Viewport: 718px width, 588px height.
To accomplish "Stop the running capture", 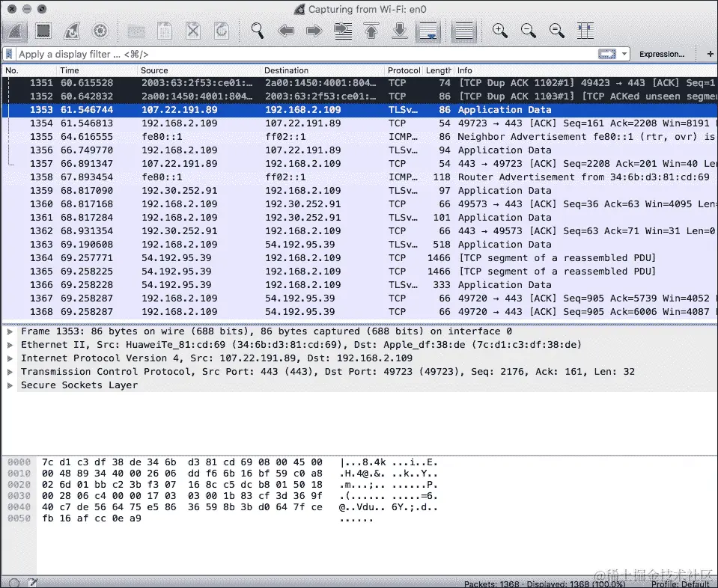I will click(43, 31).
